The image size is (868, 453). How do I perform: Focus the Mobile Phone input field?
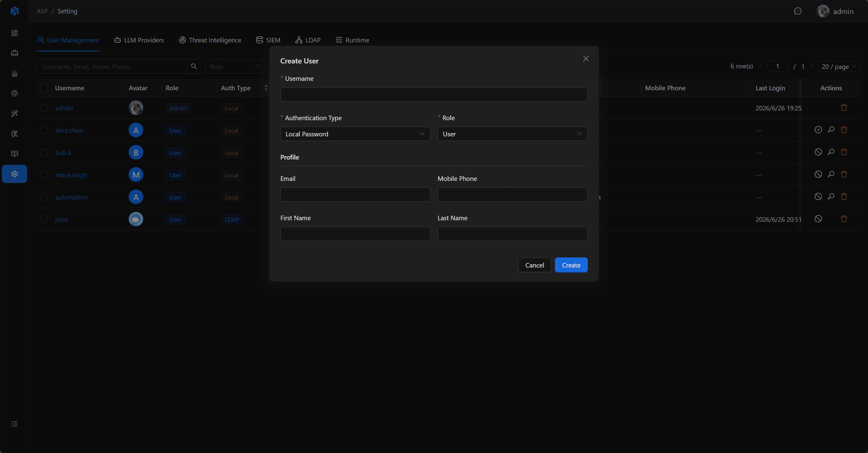513,195
